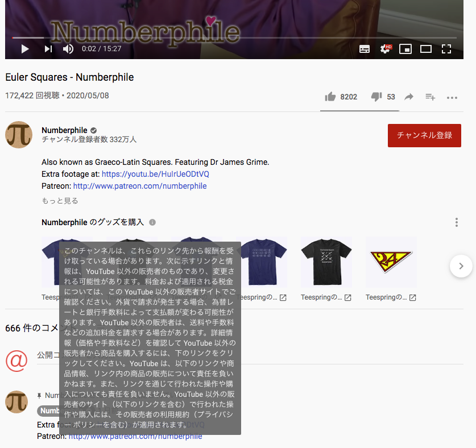476x448 pixels.
Task: Activate miniplayer mode
Action: (405, 49)
